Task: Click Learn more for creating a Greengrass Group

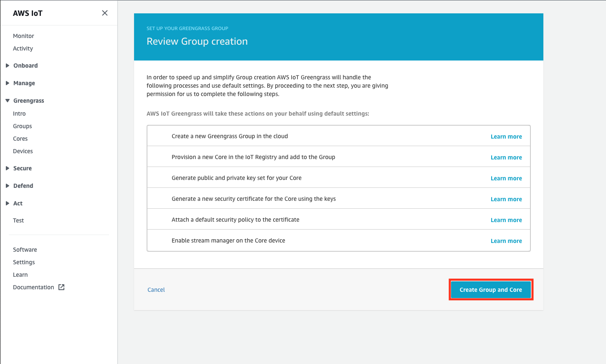Action: pos(506,136)
